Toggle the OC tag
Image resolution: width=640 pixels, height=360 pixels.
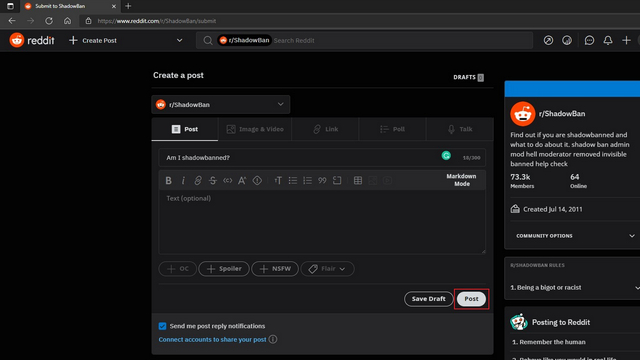tap(178, 269)
